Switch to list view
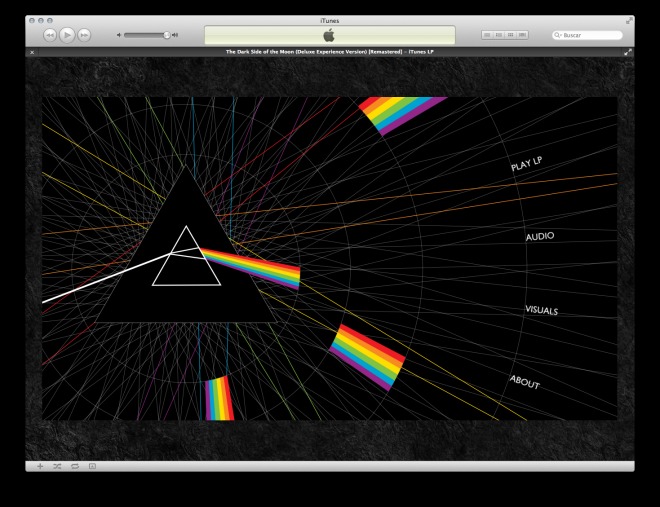 pos(487,35)
